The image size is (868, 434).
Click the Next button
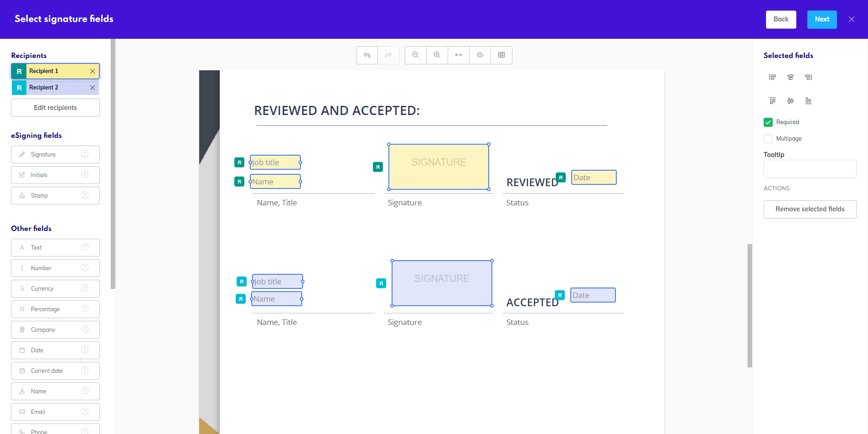point(821,19)
